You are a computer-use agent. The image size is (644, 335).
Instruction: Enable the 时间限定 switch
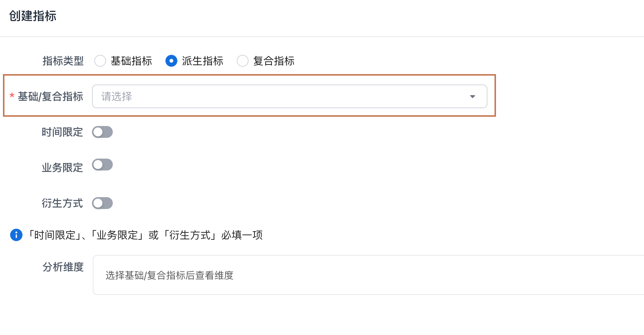coord(102,132)
